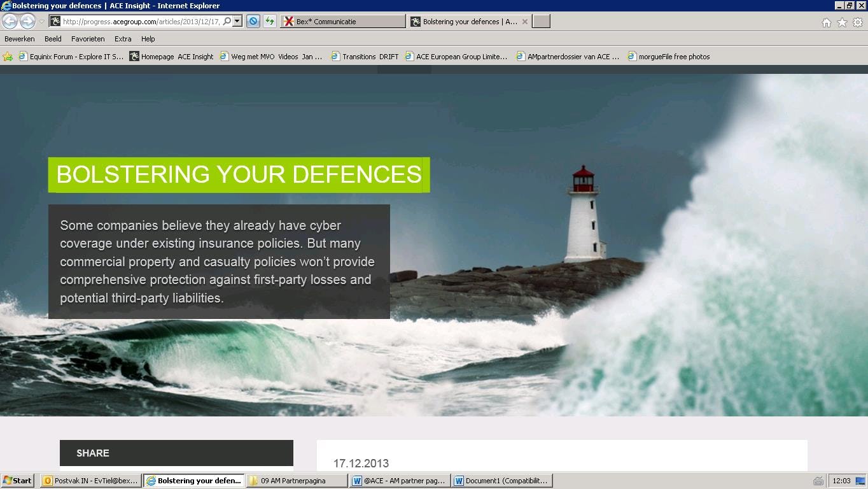The width and height of the screenshot is (868, 489).
Task: Click the green Refresh arrows icon
Action: (270, 22)
